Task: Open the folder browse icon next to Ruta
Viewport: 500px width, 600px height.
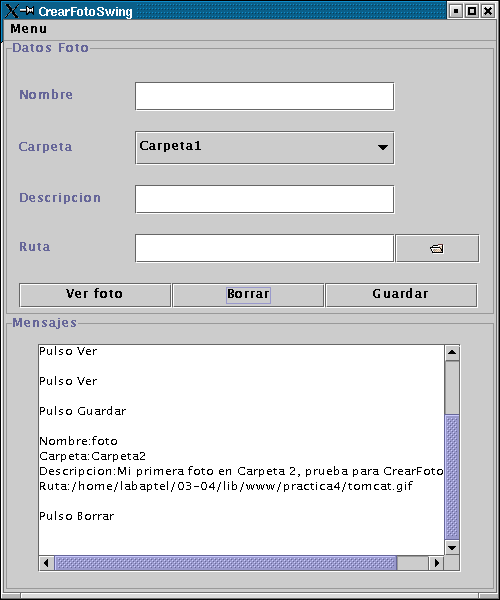Action: pos(437,249)
